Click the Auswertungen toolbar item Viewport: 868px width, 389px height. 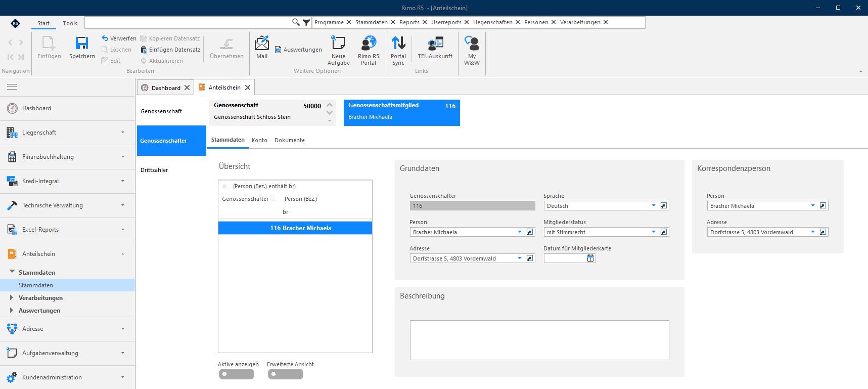click(298, 50)
